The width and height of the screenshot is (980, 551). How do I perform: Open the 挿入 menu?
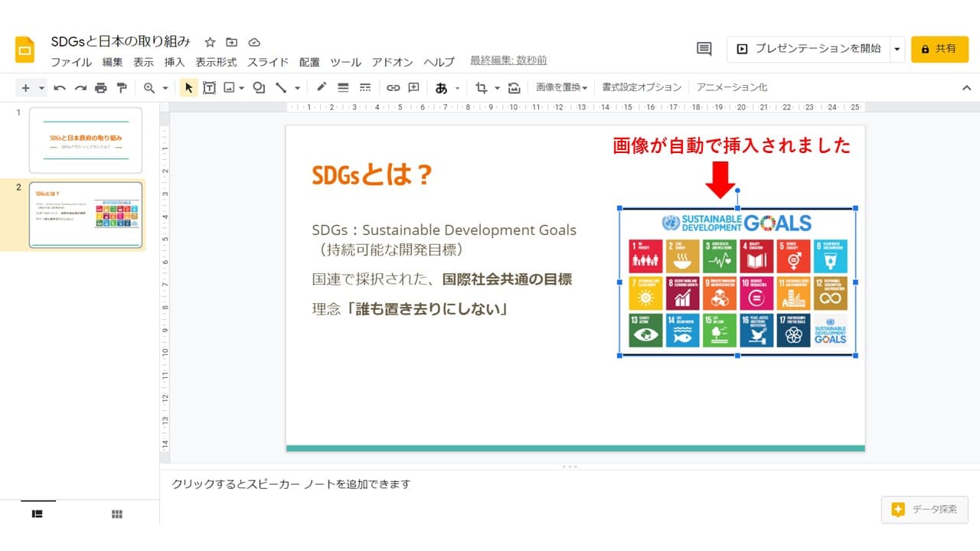coord(175,62)
